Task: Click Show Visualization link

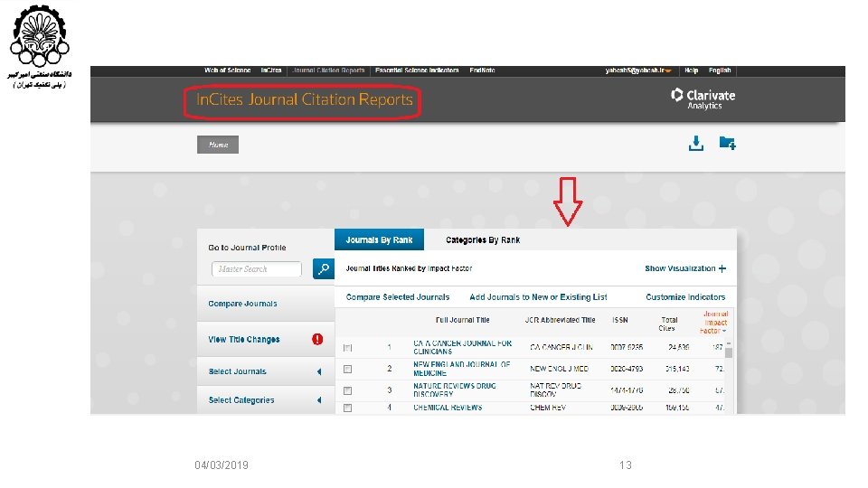Action: [680, 268]
